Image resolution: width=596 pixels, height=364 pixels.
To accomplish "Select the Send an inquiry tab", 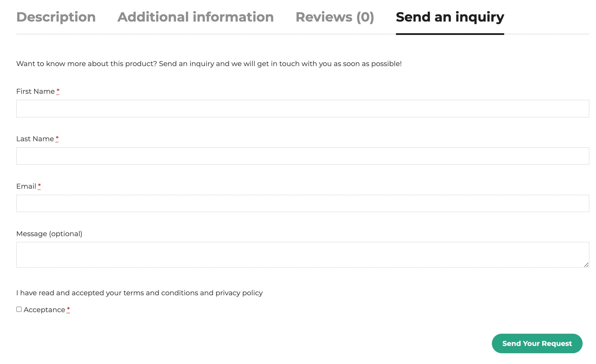I will point(450,17).
